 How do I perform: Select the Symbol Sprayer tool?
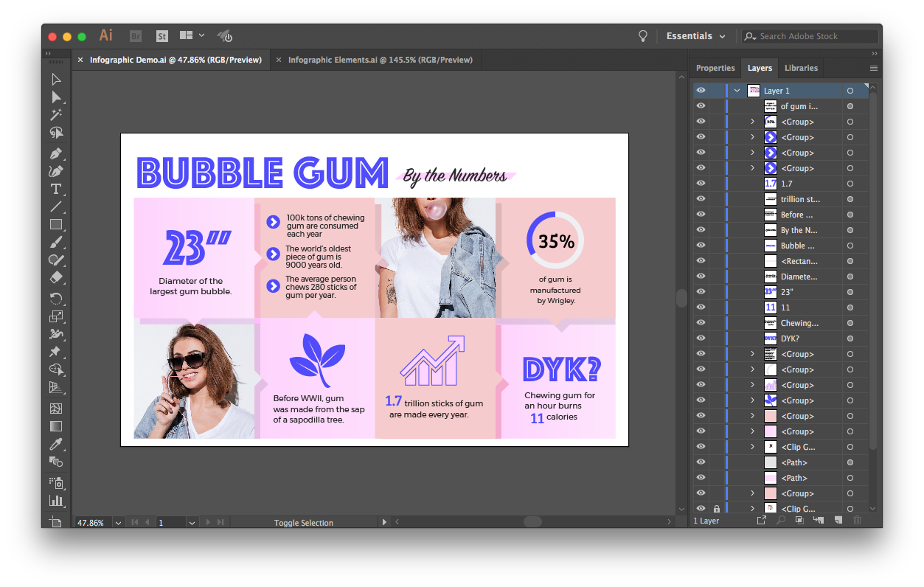tap(56, 483)
